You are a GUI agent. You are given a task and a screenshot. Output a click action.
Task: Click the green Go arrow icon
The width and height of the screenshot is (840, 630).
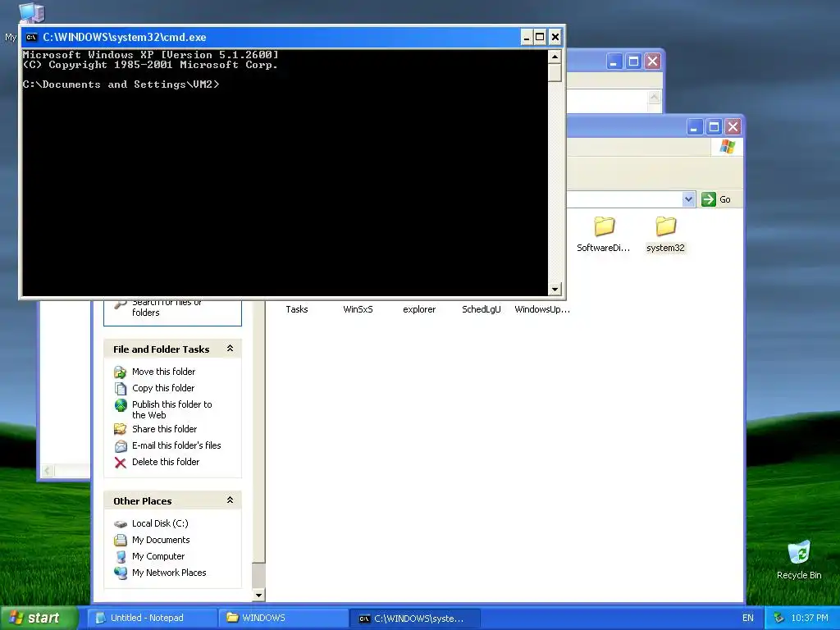coord(708,199)
